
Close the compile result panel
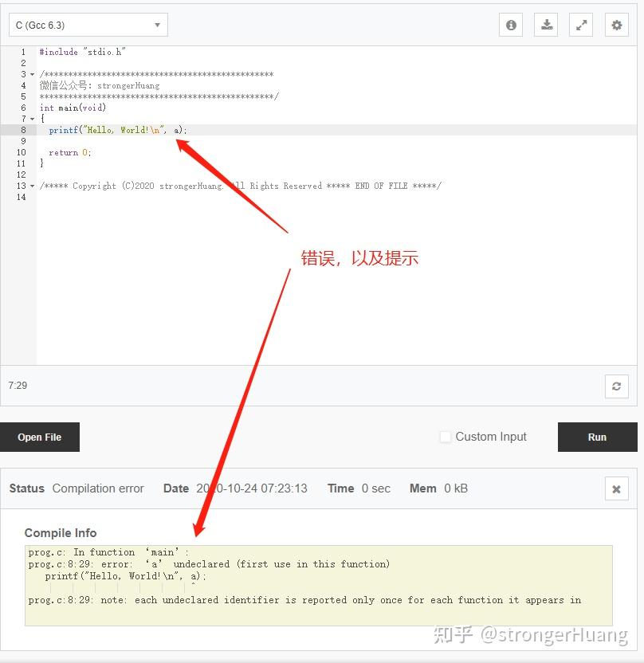pyautogui.click(x=617, y=488)
